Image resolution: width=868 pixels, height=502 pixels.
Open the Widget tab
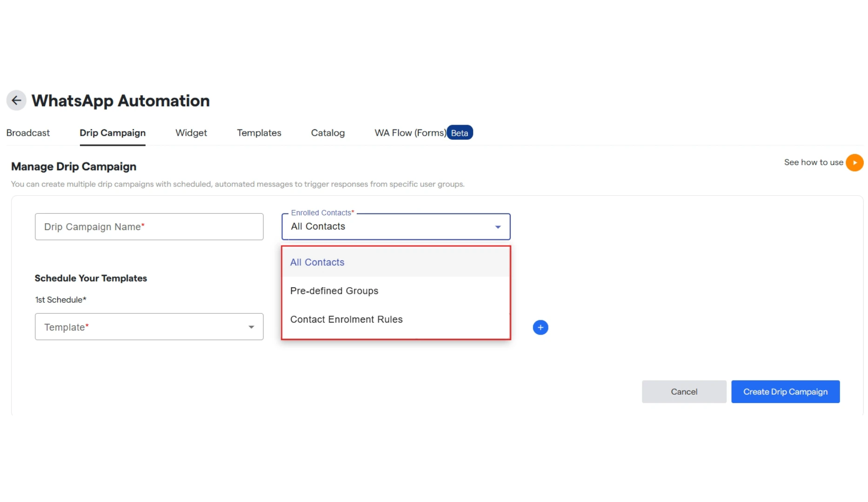(191, 133)
